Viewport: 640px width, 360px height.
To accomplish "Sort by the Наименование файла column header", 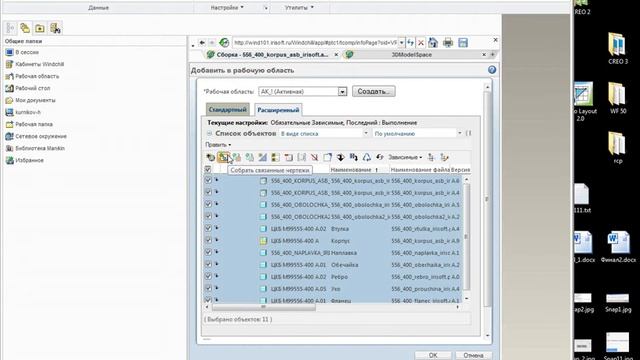I will click(x=420, y=169).
